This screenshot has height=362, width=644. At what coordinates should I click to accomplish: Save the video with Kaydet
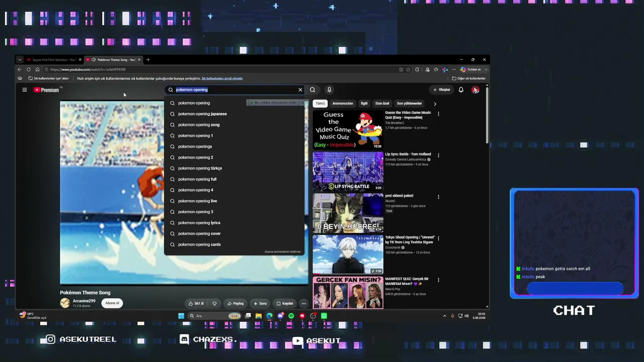285,304
